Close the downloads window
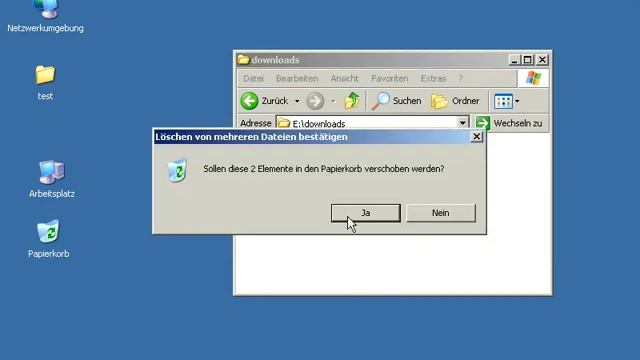Image resolution: width=640 pixels, height=360 pixels. pyautogui.click(x=542, y=60)
